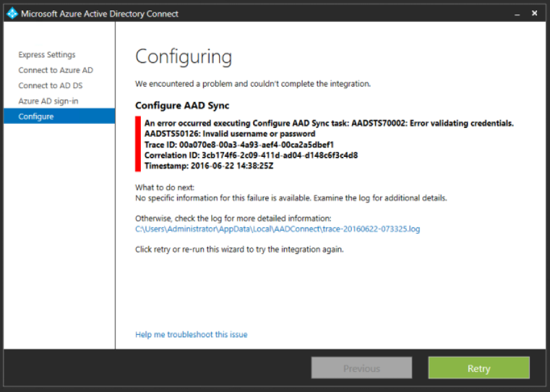Click 'Click retry or re-run this wizard' text
This screenshot has height=392, width=550.
click(239, 250)
